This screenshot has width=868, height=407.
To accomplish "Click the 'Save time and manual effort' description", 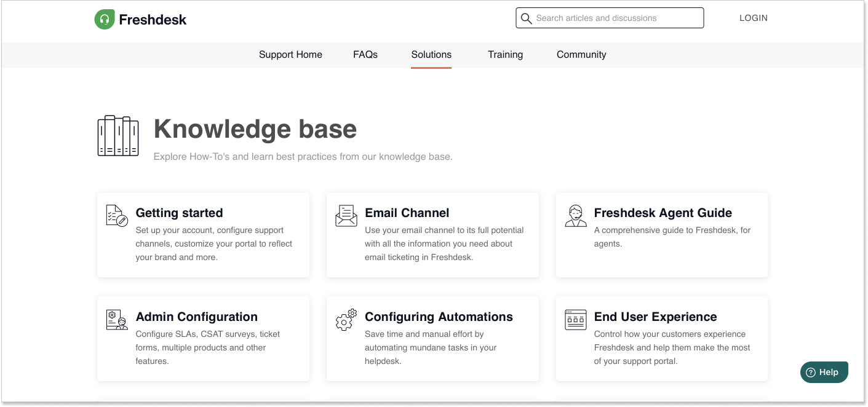I will [431, 347].
